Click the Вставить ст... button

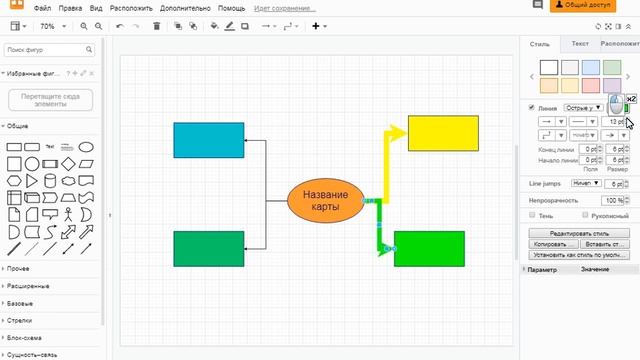pos(605,244)
